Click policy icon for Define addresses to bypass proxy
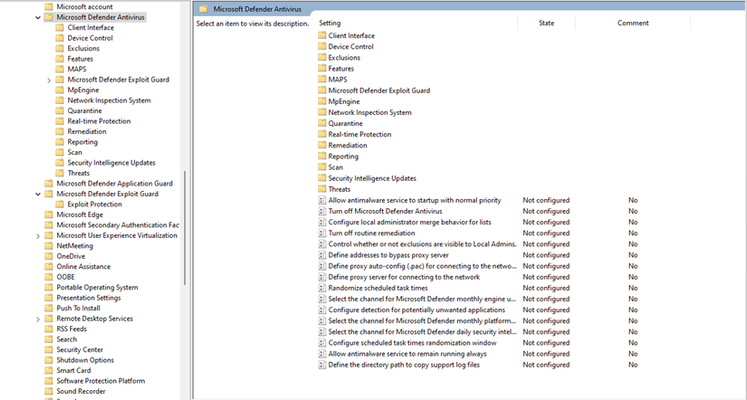 (322, 255)
